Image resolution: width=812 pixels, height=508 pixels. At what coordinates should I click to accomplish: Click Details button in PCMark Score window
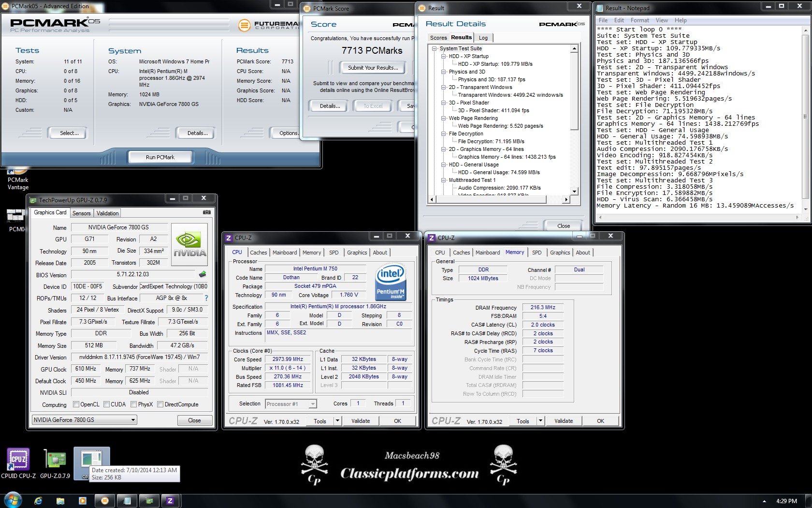[x=330, y=106]
